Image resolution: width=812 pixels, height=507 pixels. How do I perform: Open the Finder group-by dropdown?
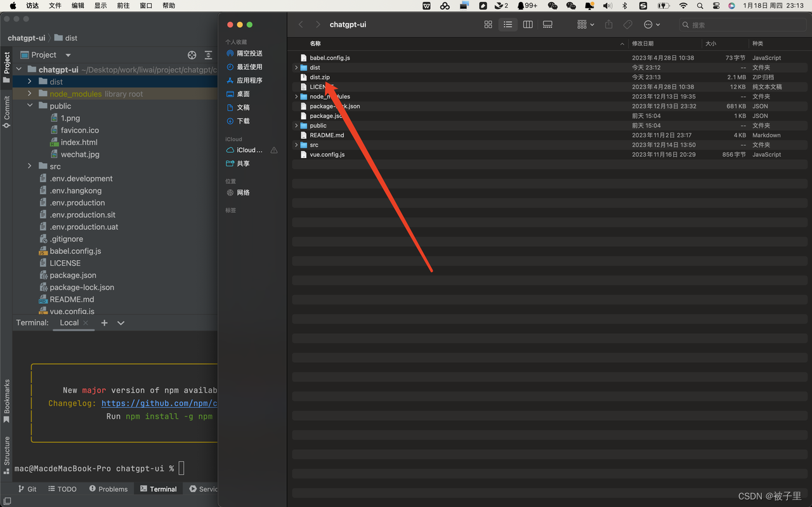coord(586,24)
